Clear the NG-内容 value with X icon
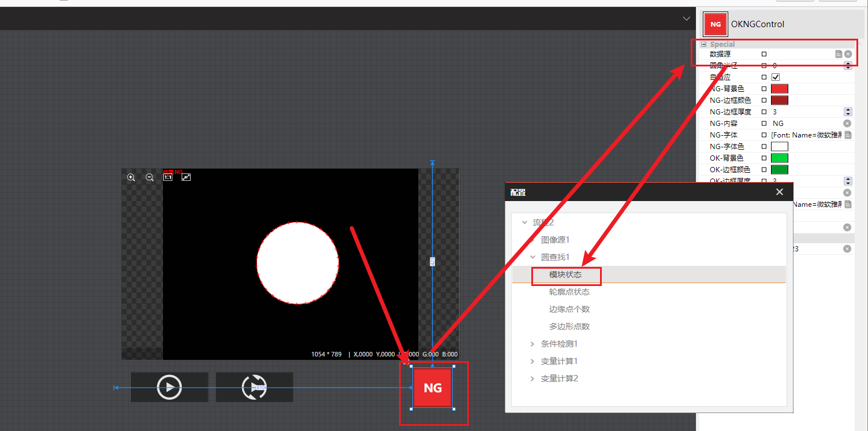The image size is (868, 431). click(x=847, y=123)
